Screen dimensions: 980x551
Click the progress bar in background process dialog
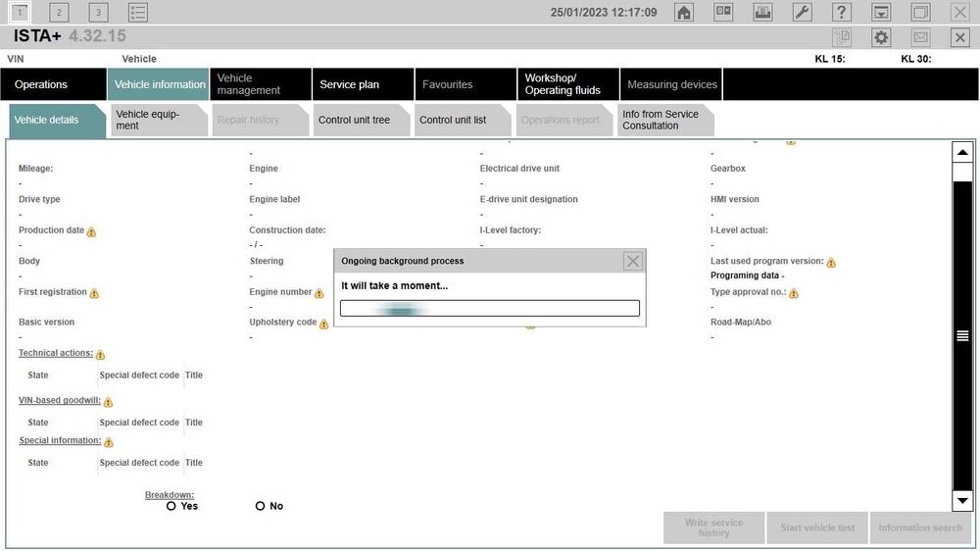(x=490, y=308)
